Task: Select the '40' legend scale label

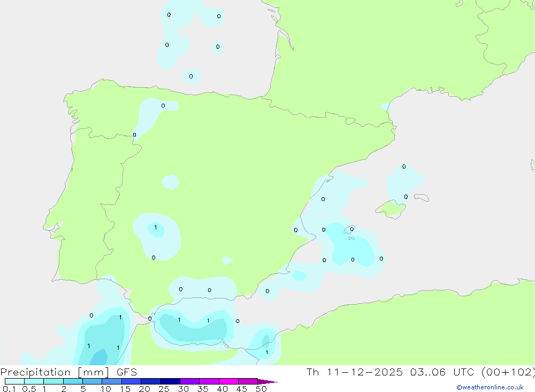Action: point(223,389)
